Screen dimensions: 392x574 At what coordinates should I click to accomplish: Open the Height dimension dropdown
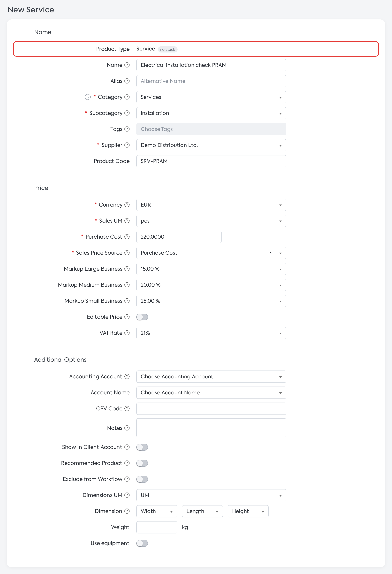tap(248, 511)
